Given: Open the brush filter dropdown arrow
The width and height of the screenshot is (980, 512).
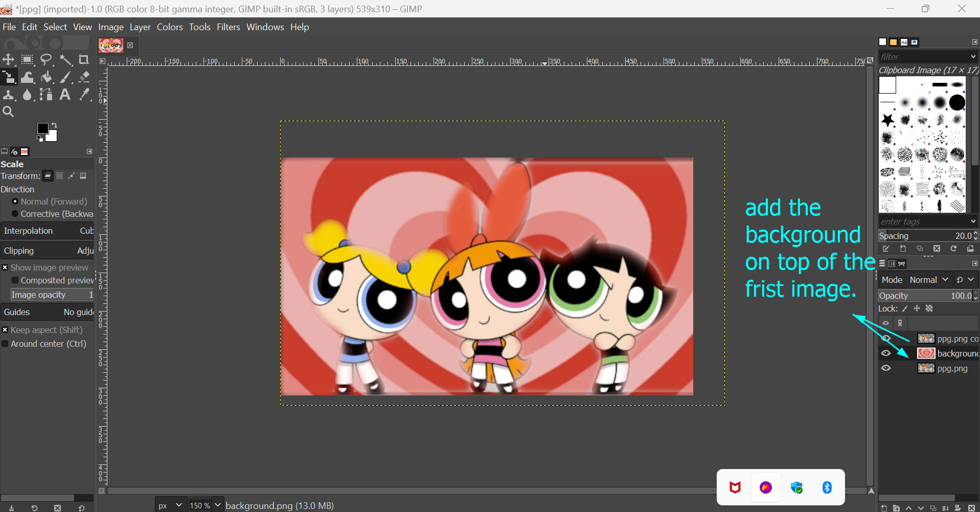Looking at the screenshot, I should pos(973,57).
